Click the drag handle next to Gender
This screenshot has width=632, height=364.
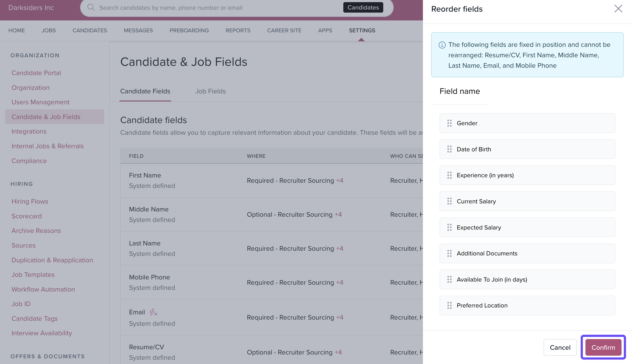(449, 123)
